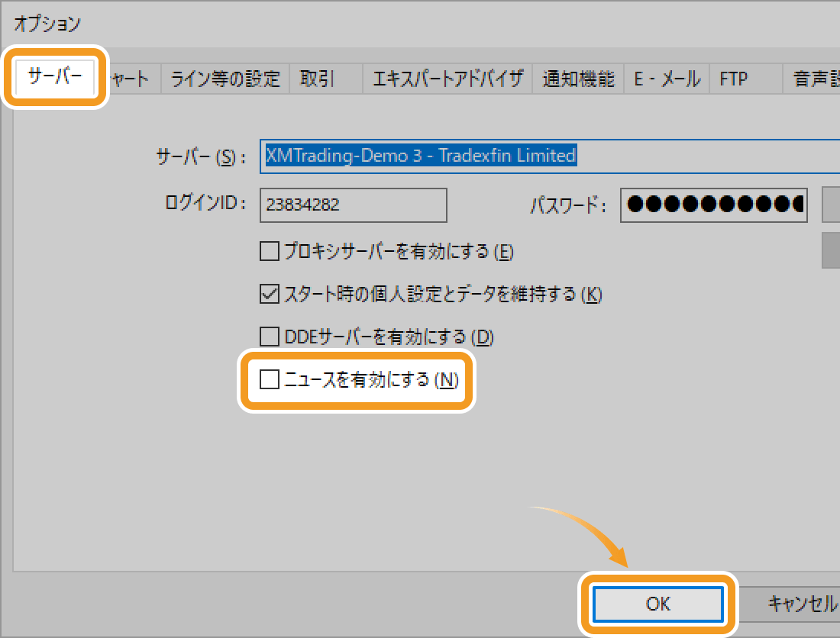840x638 pixels.
Task: Click the ログインID field showing 23834282
Action: pyautogui.click(x=353, y=205)
